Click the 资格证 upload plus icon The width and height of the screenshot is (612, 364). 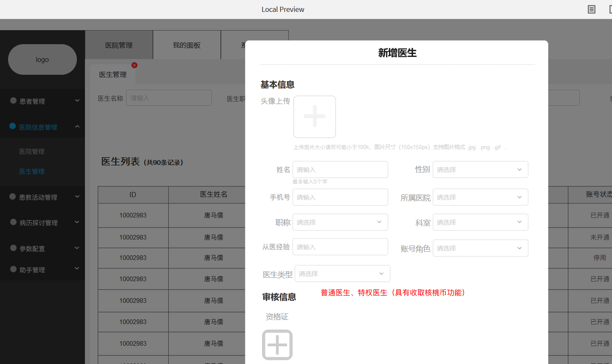pyautogui.click(x=277, y=345)
